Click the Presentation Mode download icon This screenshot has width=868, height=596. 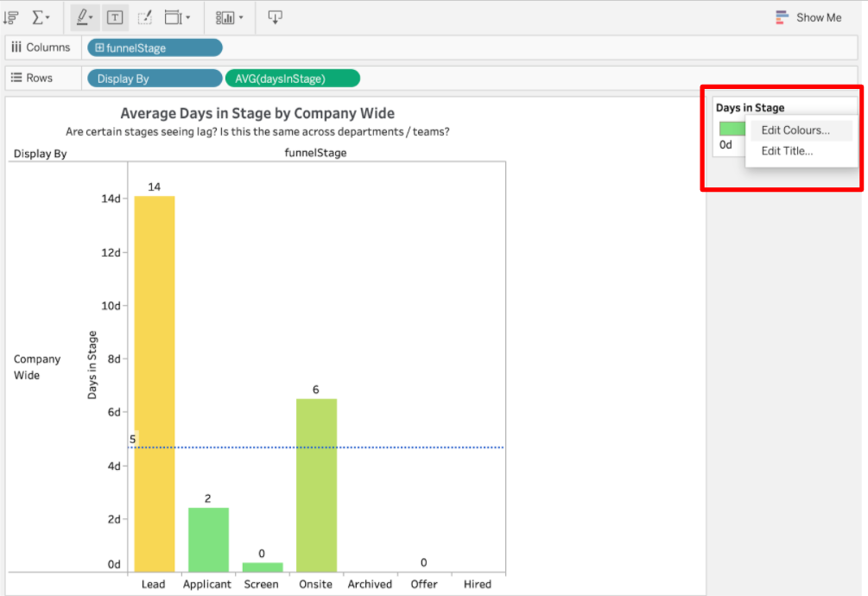point(275,17)
